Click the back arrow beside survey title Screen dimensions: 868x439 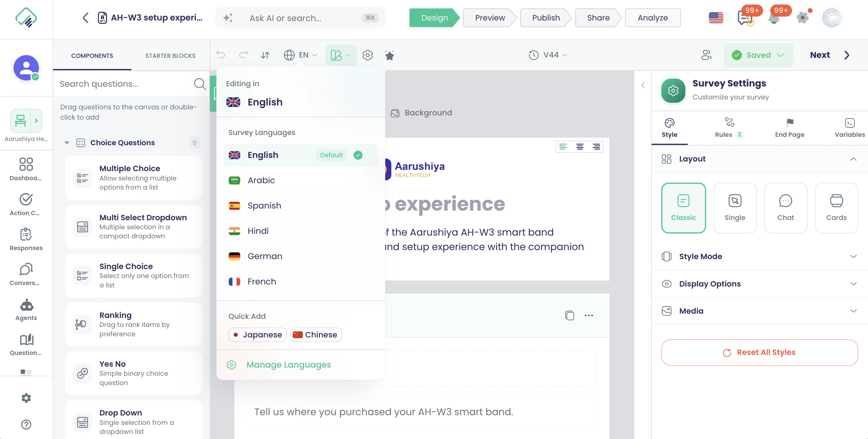point(86,17)
